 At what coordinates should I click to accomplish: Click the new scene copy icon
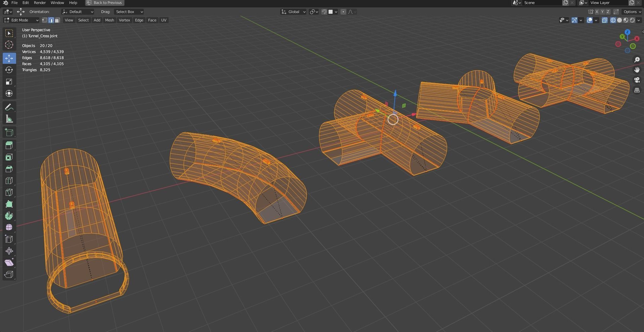[x=565, y=3]
